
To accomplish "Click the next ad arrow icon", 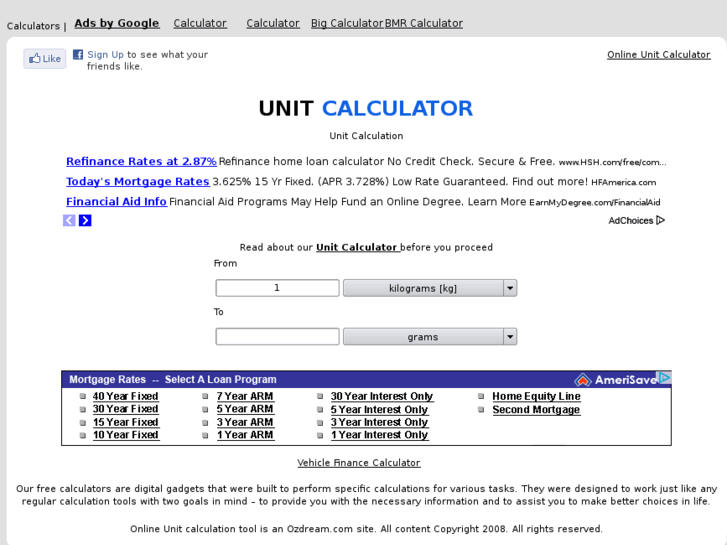I will coord(85,220).
